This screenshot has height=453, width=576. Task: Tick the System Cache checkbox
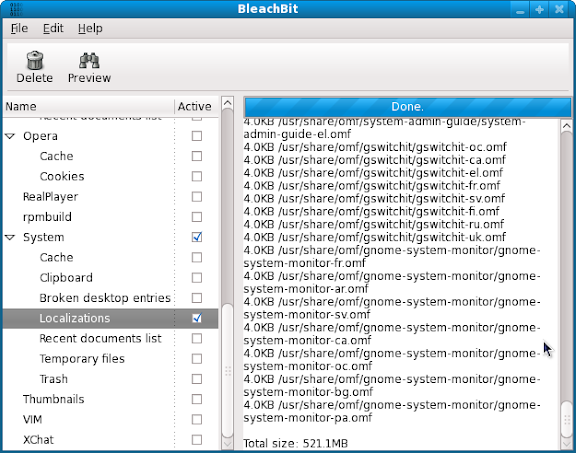pos(197,257)
